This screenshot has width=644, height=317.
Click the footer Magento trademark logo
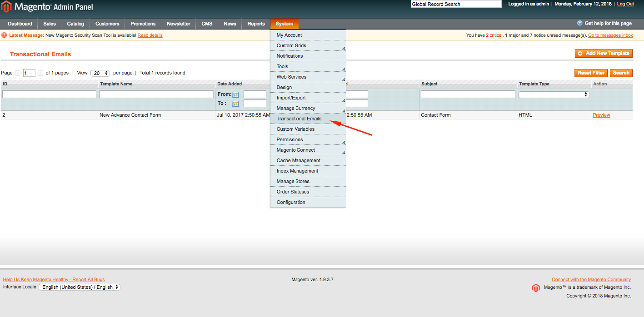tap(536, 288)
